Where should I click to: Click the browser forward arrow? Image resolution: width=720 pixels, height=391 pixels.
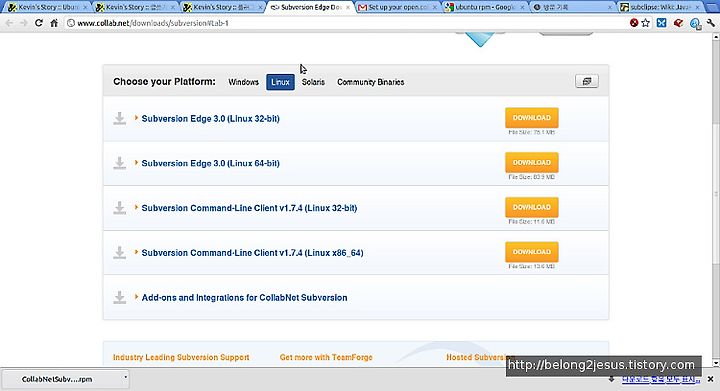[24, 22]
